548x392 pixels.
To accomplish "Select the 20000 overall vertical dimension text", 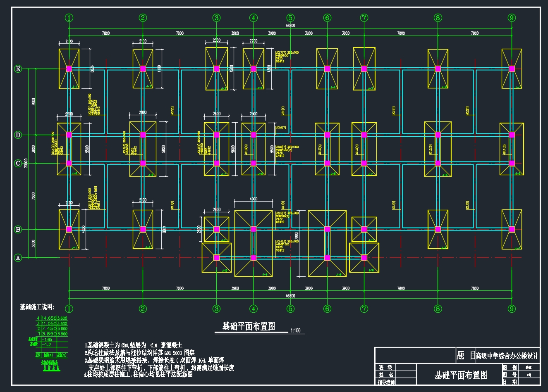I will pyautogui.click(x=26, y=164).
